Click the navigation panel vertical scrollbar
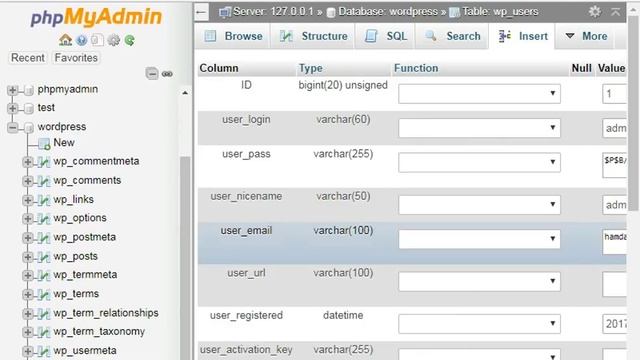The image size is (640, 360). point(185,257)
